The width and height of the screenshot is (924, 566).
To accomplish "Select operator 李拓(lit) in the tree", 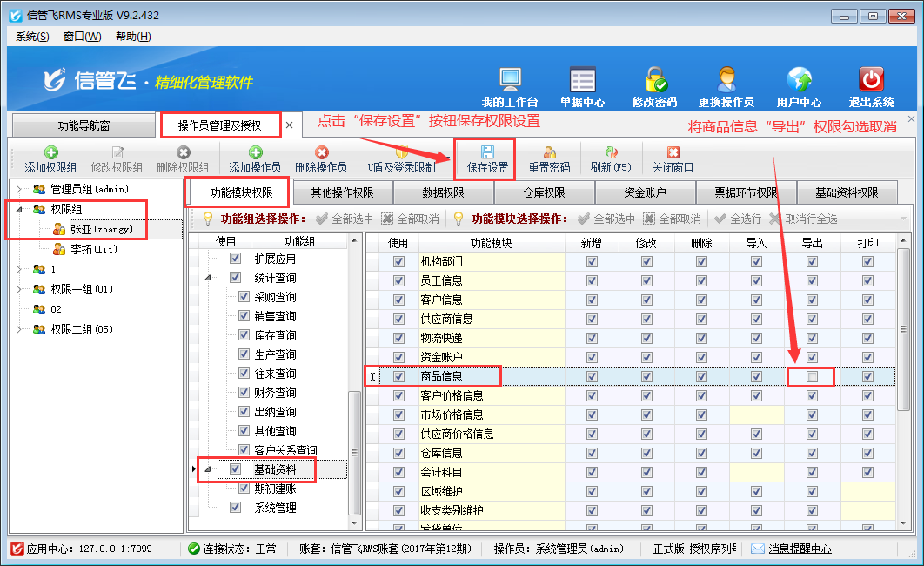I will [x=93, y=249].
